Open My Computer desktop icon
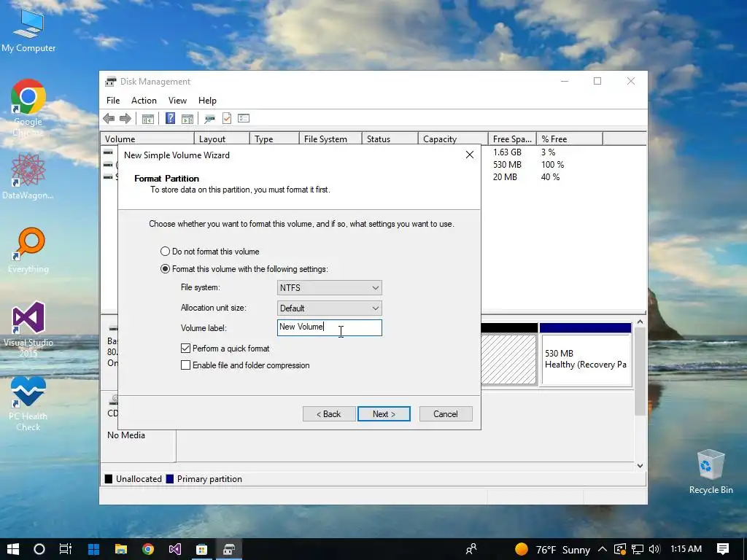This screenshot has height=560, width=747. (x=28, y=30)
